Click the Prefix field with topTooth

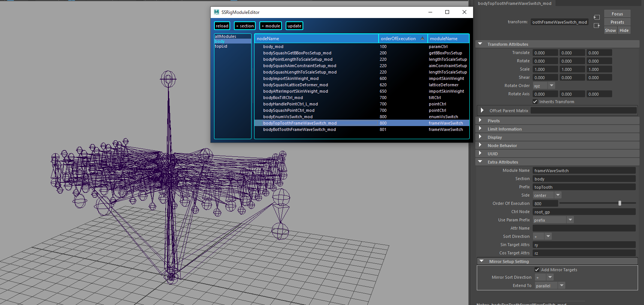pos(584,187)
